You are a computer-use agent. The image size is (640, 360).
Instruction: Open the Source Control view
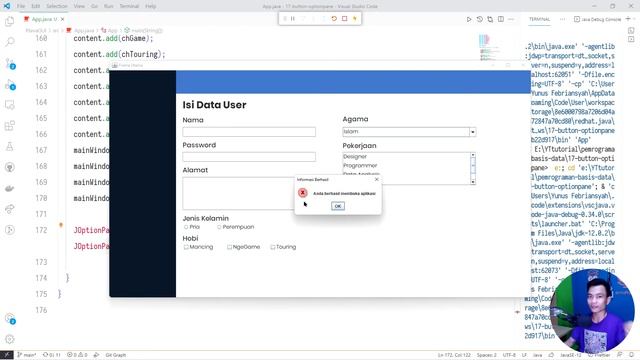9,63
